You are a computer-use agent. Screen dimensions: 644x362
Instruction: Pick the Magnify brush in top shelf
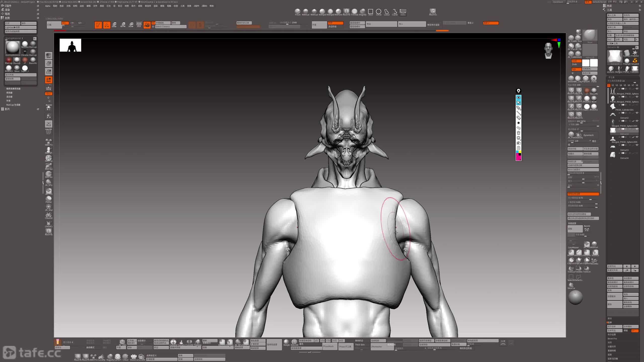pos(363,12)
